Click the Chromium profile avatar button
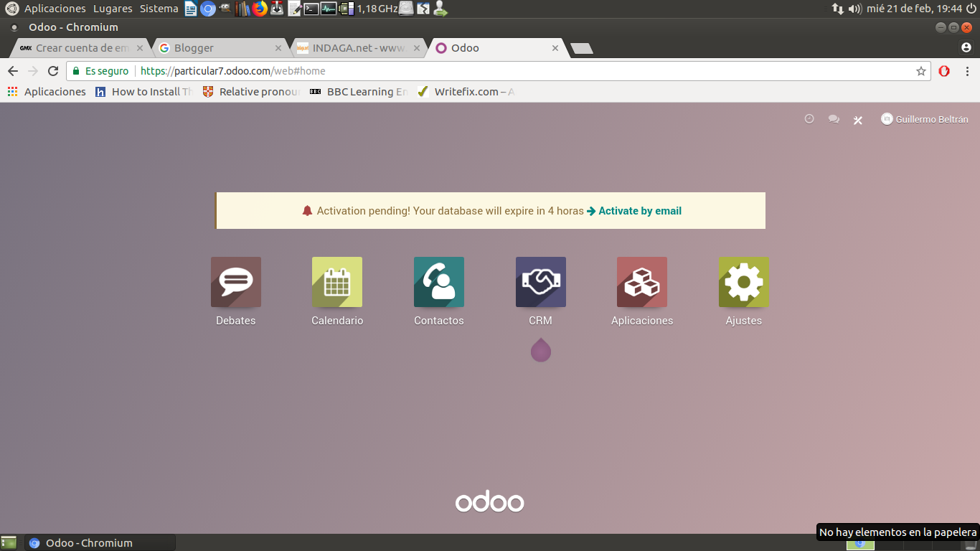Screen dimensions: 980x551 point(966,47)
